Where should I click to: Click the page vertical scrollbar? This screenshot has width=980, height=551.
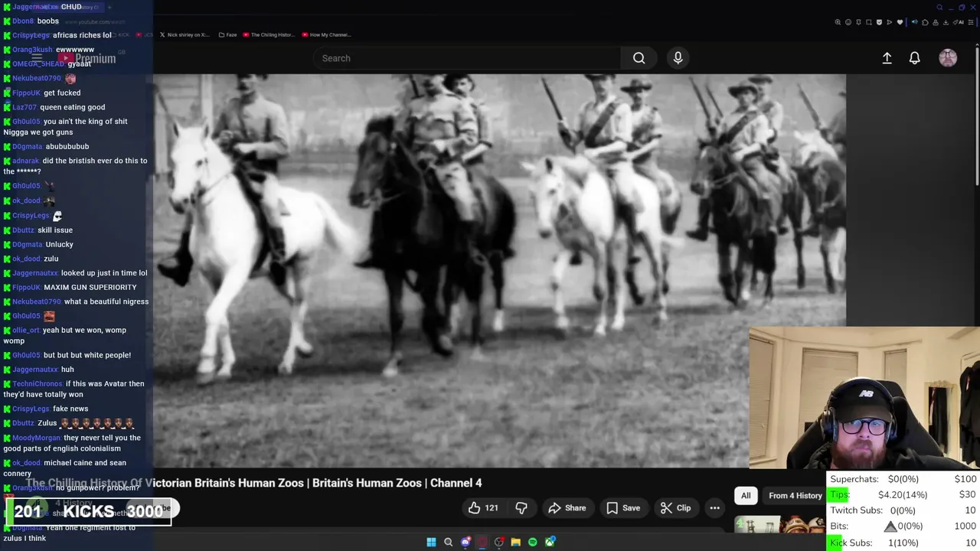(x=977, y=115)
